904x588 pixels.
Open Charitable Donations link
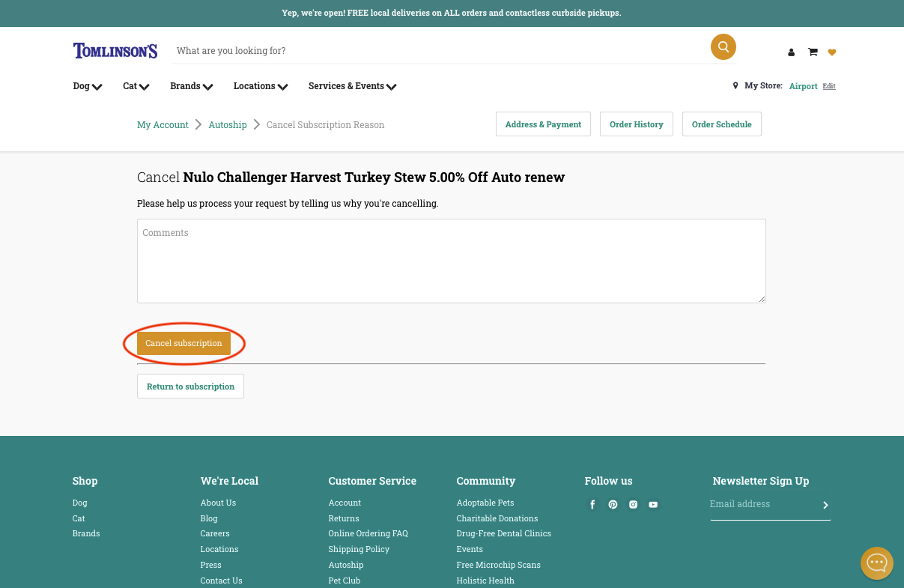point(497,518)
